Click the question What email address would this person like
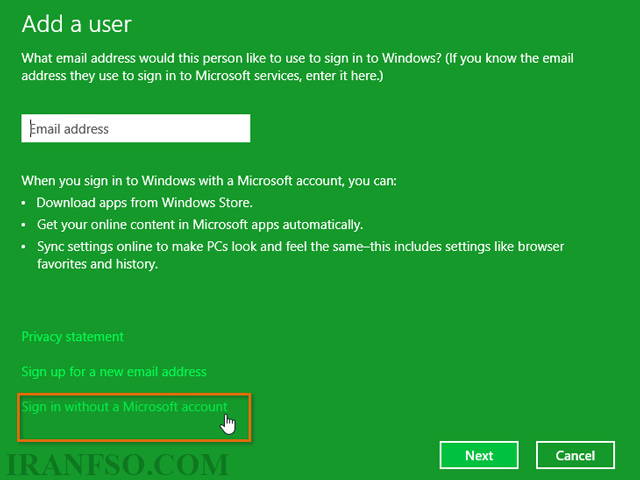 click(x=298, y=67)
